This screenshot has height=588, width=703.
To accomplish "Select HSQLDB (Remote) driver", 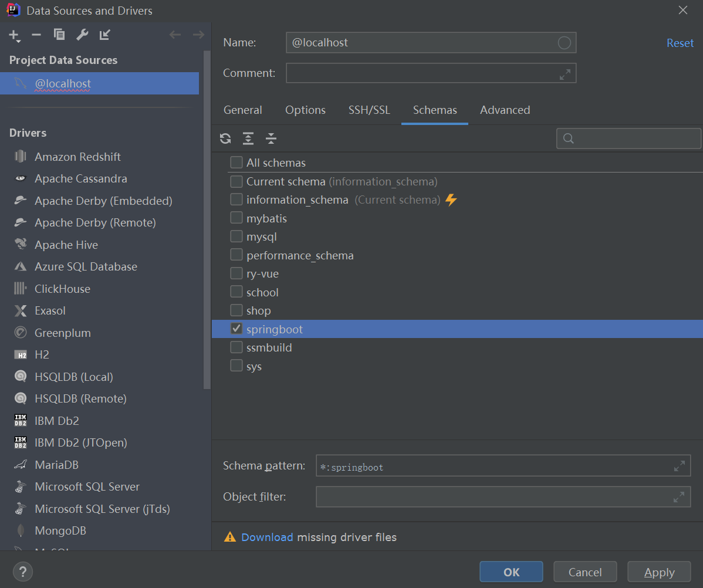I will 80,398.
